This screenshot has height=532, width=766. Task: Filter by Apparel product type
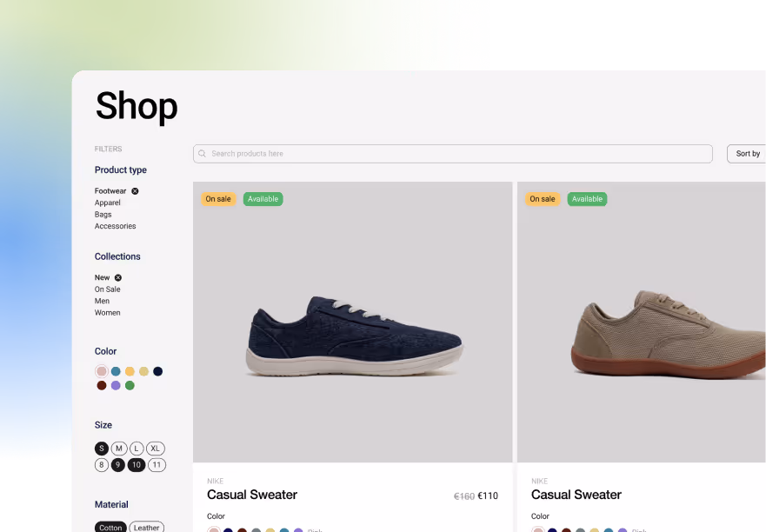click(107, 203)
